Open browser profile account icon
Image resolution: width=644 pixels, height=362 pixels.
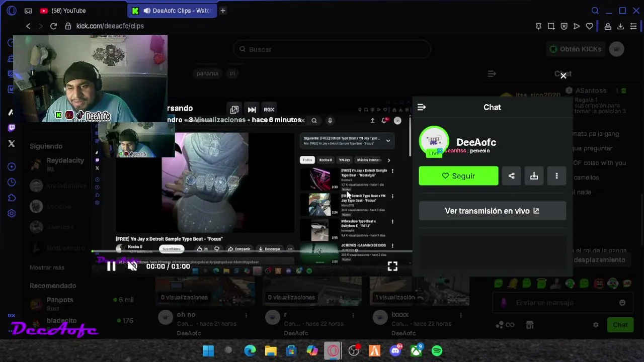608,26
